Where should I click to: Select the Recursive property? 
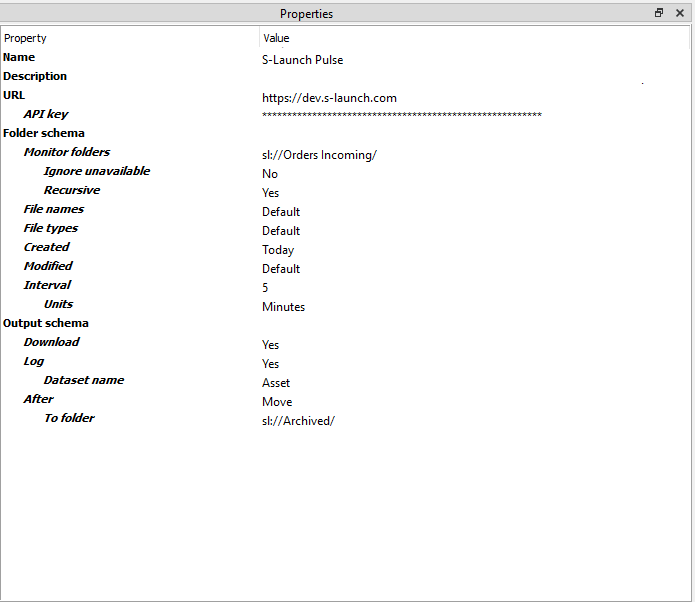72,190
